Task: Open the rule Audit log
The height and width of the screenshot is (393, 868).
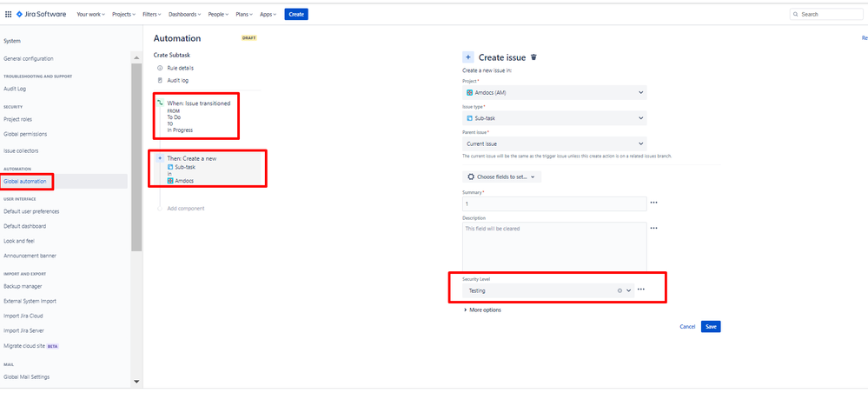Action: [178, 80]
